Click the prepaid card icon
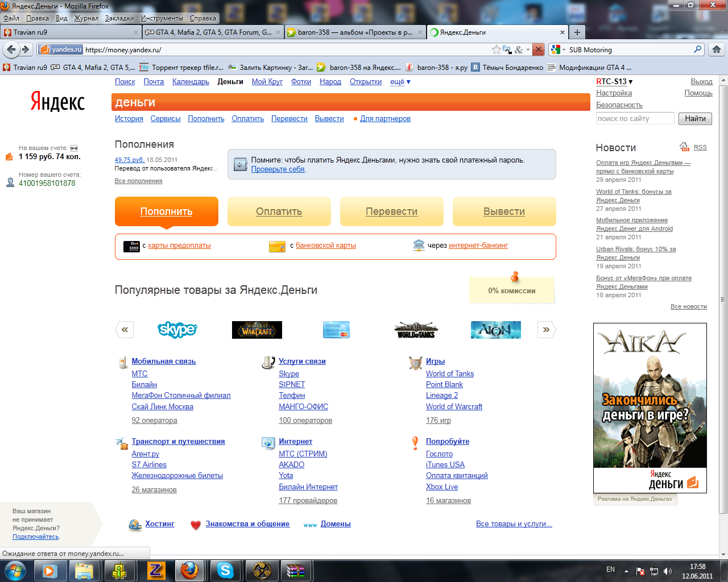This screenshot has width=728, height=582. coord(131,246)
